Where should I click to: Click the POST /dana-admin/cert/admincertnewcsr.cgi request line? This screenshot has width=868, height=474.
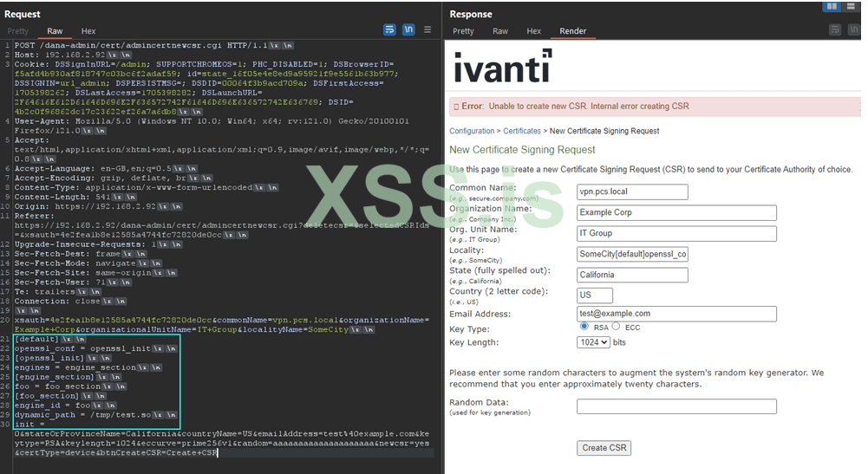click(153, 45)
